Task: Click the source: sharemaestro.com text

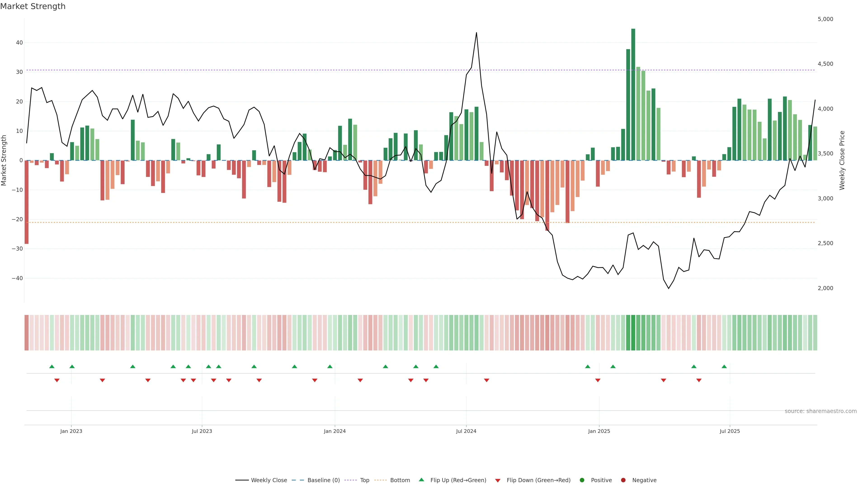Action: pyautogui.click(x=821, y=411)
